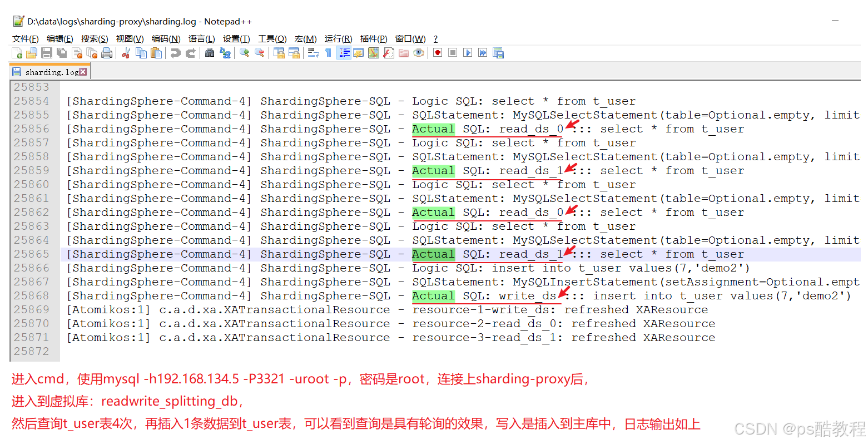This screenshot has width=868, height=444.
Task: Open the ? help menu
Action: coord(435,38)
